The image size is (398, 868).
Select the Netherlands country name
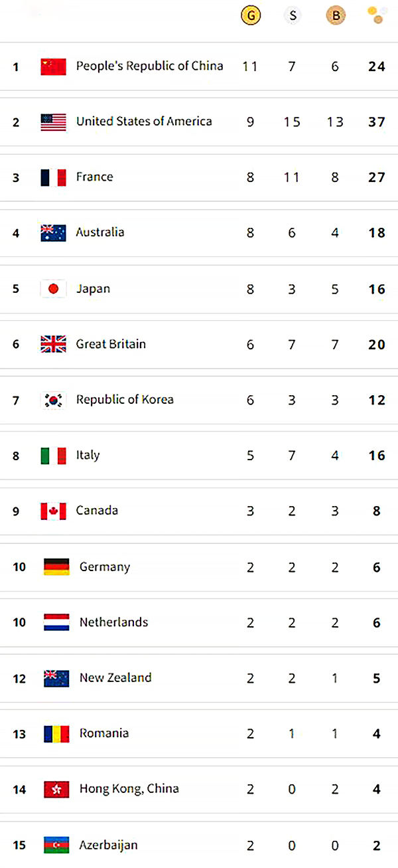[x=113, y=622]
